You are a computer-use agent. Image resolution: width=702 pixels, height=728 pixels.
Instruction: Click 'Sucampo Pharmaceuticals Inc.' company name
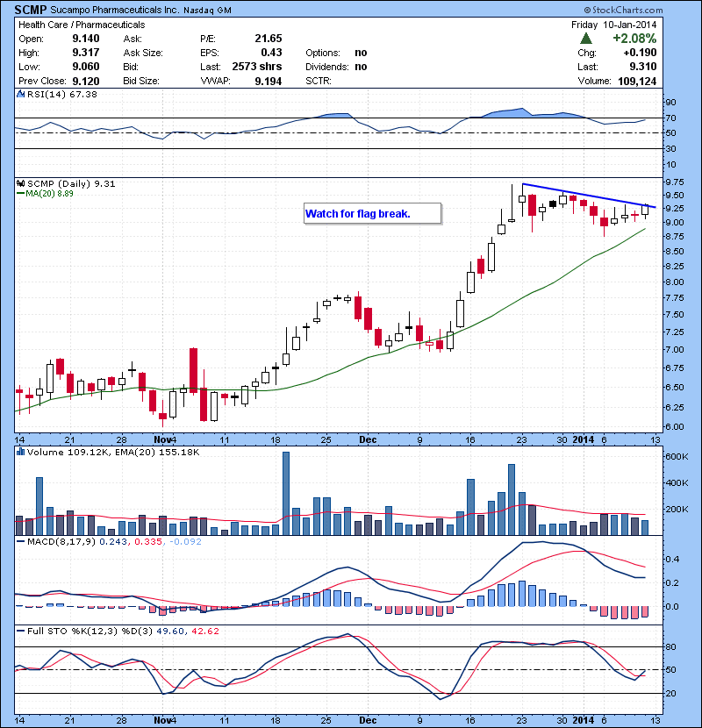point(114,10)
